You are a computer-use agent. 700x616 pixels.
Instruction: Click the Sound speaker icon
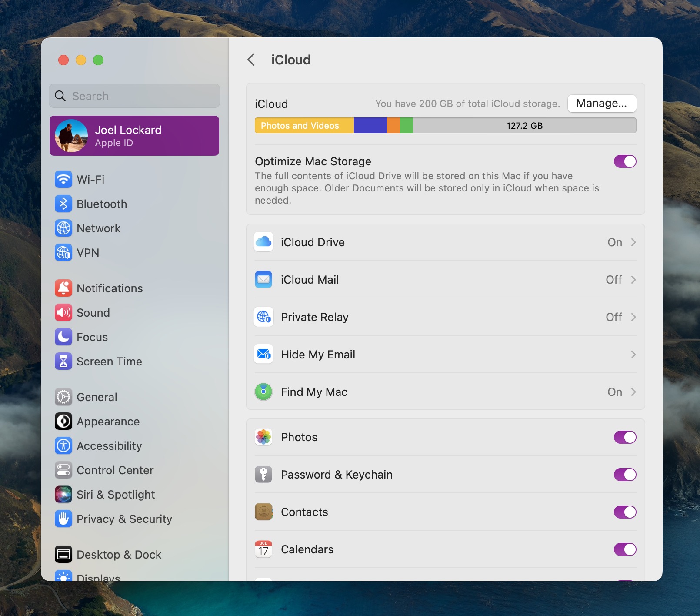(63, 312)
